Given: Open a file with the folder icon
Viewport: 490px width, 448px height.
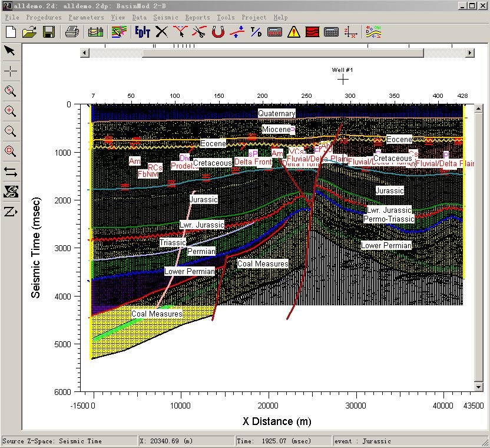Looking at the screenshot, I should coord(29,32).
